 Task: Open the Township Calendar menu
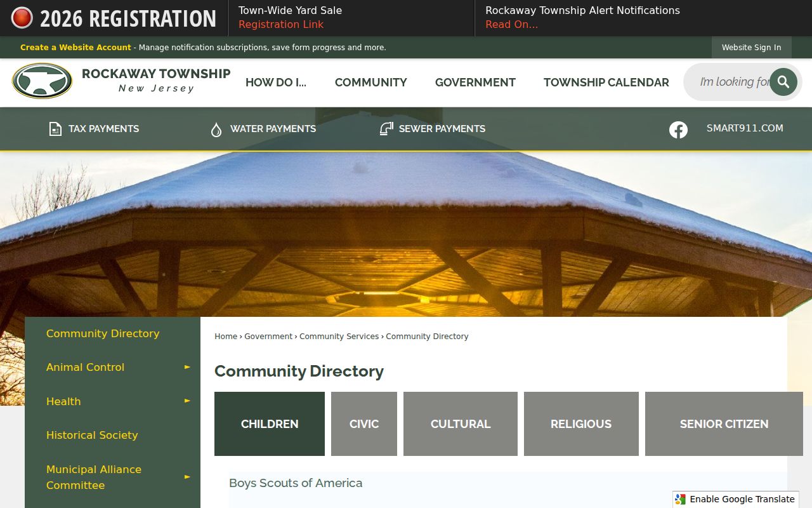pos(606,83)
